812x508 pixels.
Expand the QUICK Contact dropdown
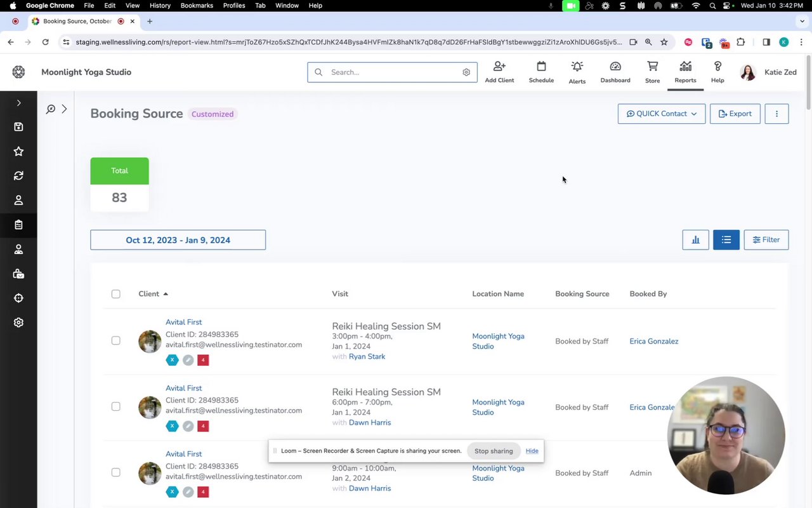[661, 114]
